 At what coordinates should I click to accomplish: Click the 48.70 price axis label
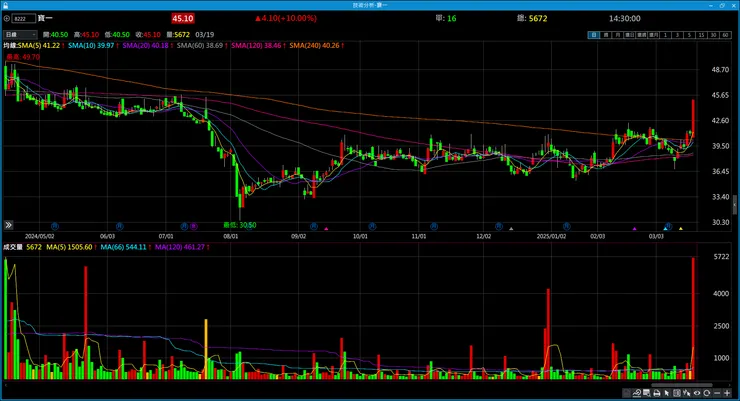[x=720, y=69]
